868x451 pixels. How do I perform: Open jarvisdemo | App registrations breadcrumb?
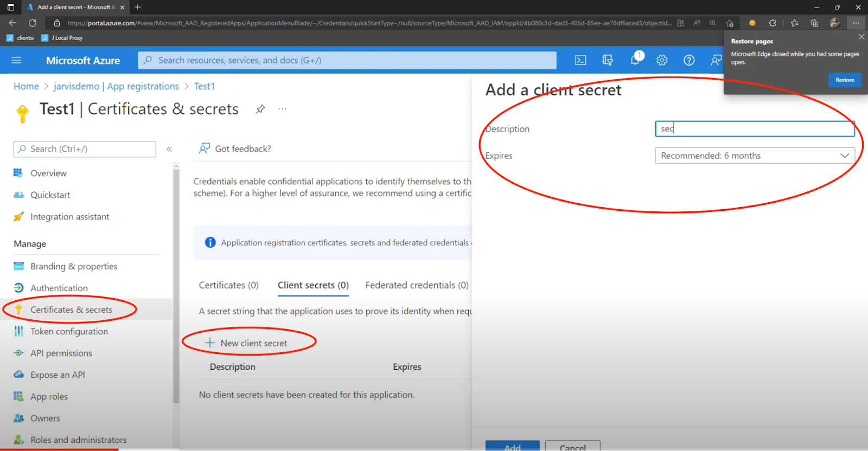tap(116, 86)
